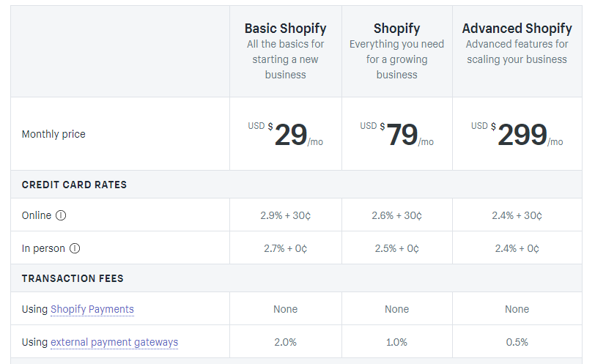Open the Shopify Payments link

92,309
